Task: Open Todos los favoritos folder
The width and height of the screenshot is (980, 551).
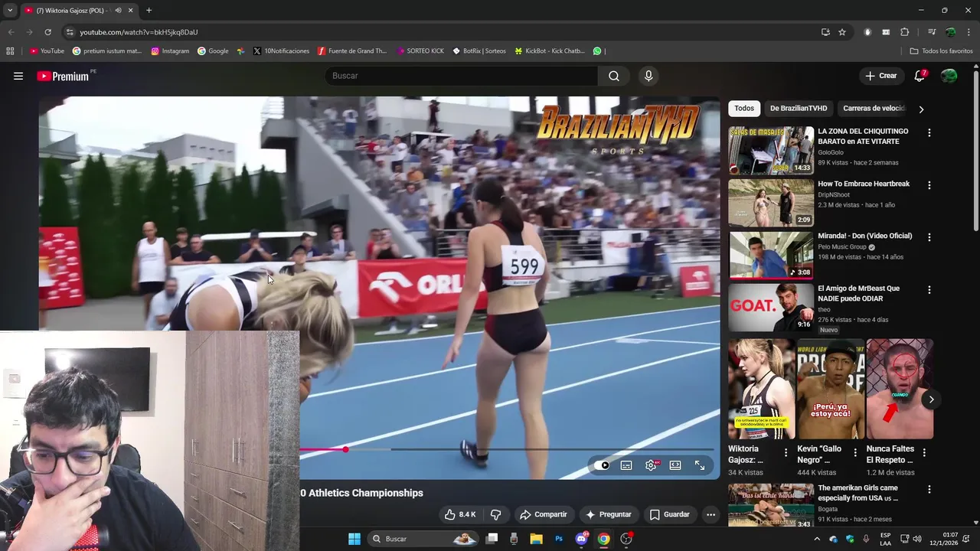Action: (x=941, y=51)
